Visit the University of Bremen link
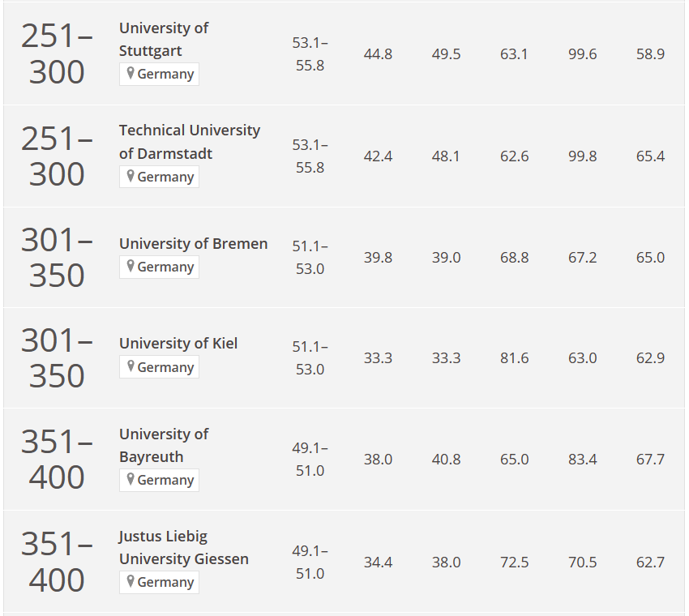Image resolution: width=689 pixels, height=616 pixels. point(194,243)
